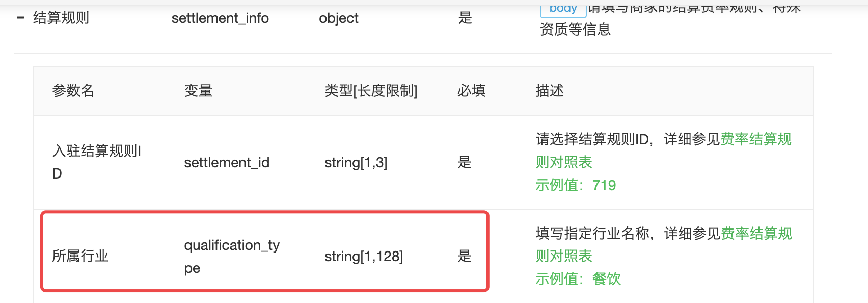The height and width of the screenshot is (303, 868).
Task: Click the object type of settlement_info
Action: point(339,18)
